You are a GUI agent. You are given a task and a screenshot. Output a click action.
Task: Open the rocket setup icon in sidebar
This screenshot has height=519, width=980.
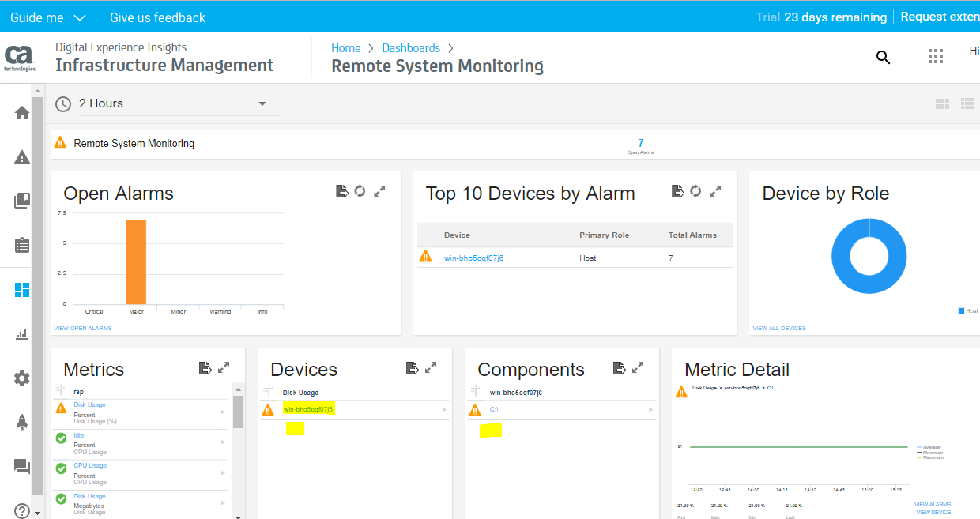(x=22, y=423)
